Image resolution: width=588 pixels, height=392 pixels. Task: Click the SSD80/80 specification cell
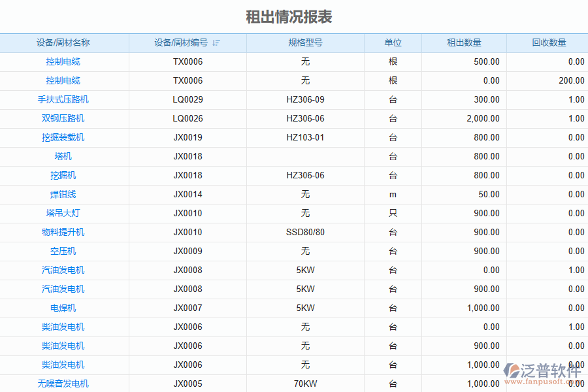point(305,233)
